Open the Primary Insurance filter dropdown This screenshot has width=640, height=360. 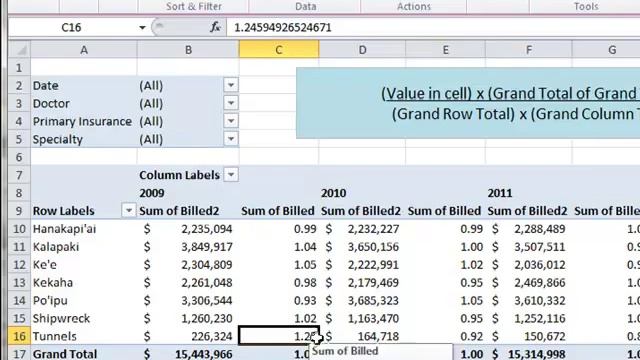pos(231,121)
